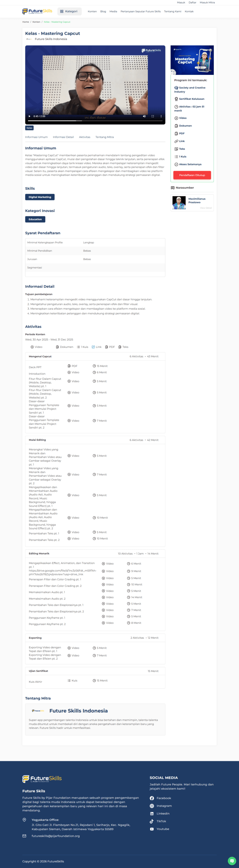This screenshot has height=868, width=239.
Task: Go to the Blog menu item
Action: [x=103, y=12]
